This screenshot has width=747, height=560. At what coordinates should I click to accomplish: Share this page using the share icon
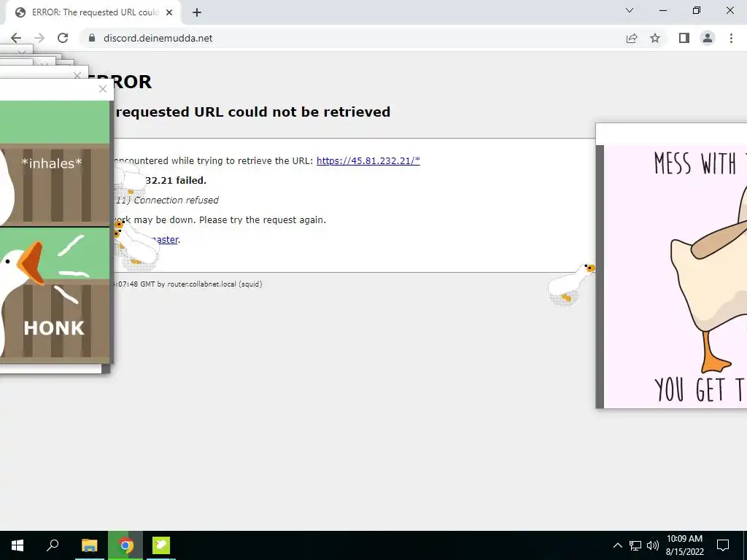(632, 38)
